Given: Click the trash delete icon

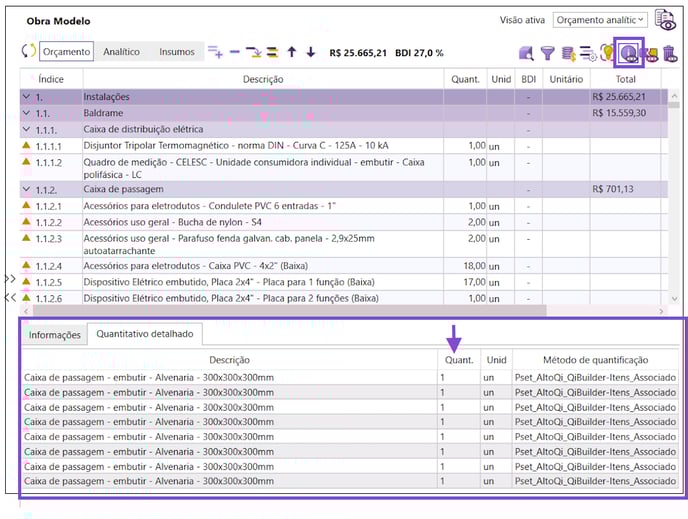Looking at the screenshot, I should point(670,54).
